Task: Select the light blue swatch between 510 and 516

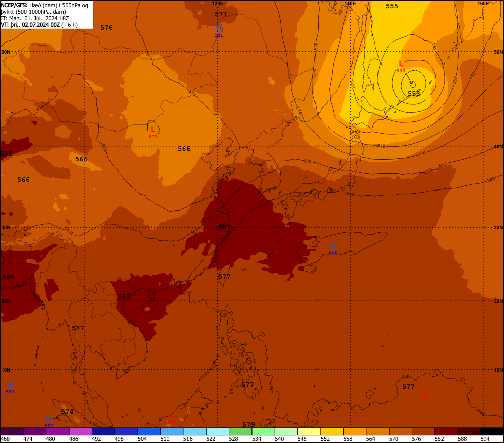Action: tap(172, 431)
